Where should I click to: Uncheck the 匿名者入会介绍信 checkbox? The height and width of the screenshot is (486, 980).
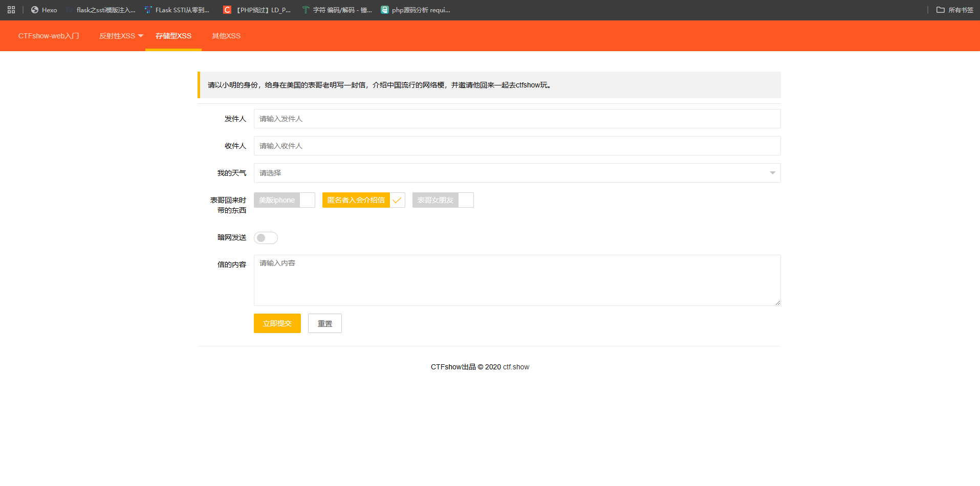click(x=363, y=200)
